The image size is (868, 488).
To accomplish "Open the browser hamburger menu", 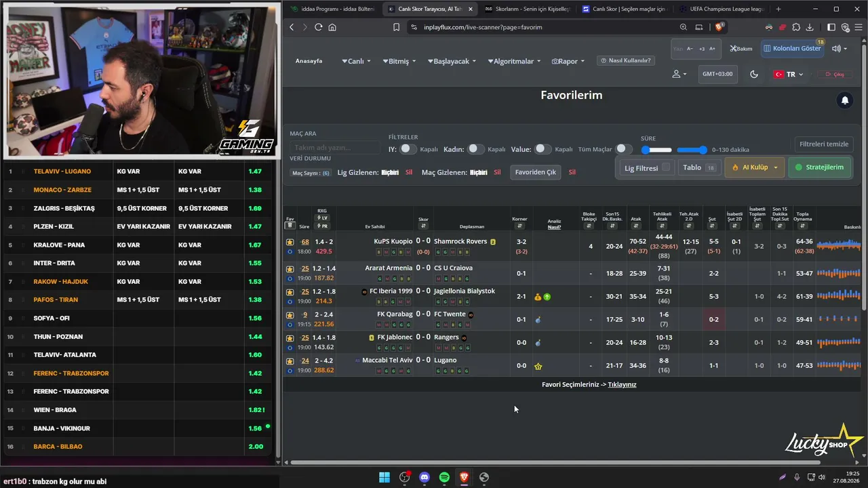I will tap(859, 27).
